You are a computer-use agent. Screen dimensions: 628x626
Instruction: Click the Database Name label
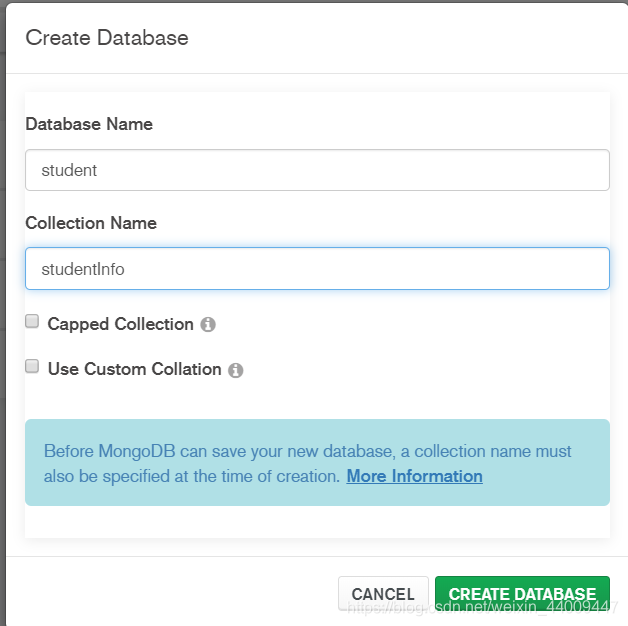point(89,124)
